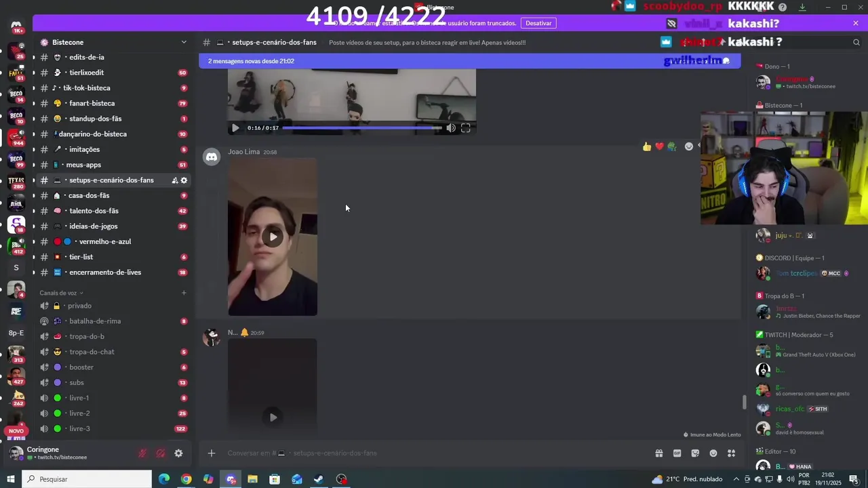The image size is (868, 488).
Task: Expand the Bistecone server dropdown
Action: pos(184,42)
